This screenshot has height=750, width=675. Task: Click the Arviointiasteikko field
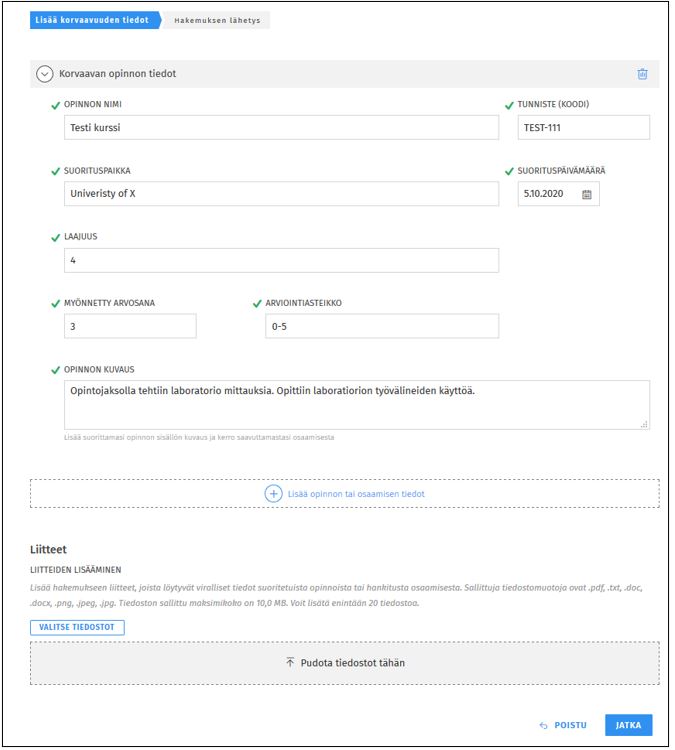point(381,326)
